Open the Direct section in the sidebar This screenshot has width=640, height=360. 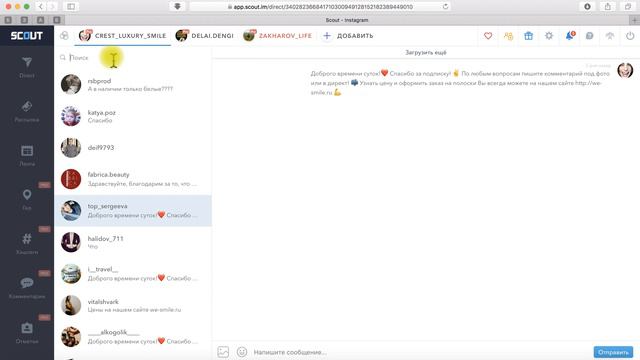27,67
